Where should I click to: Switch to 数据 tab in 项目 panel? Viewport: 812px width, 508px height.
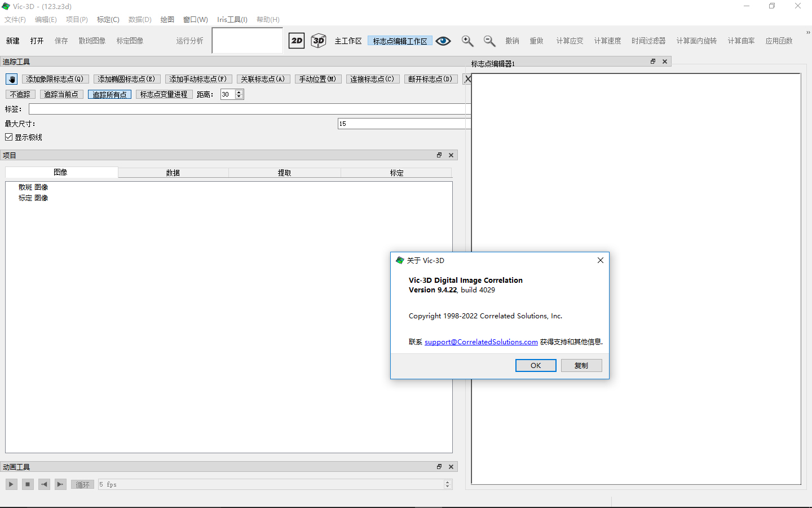click(173, 173)
